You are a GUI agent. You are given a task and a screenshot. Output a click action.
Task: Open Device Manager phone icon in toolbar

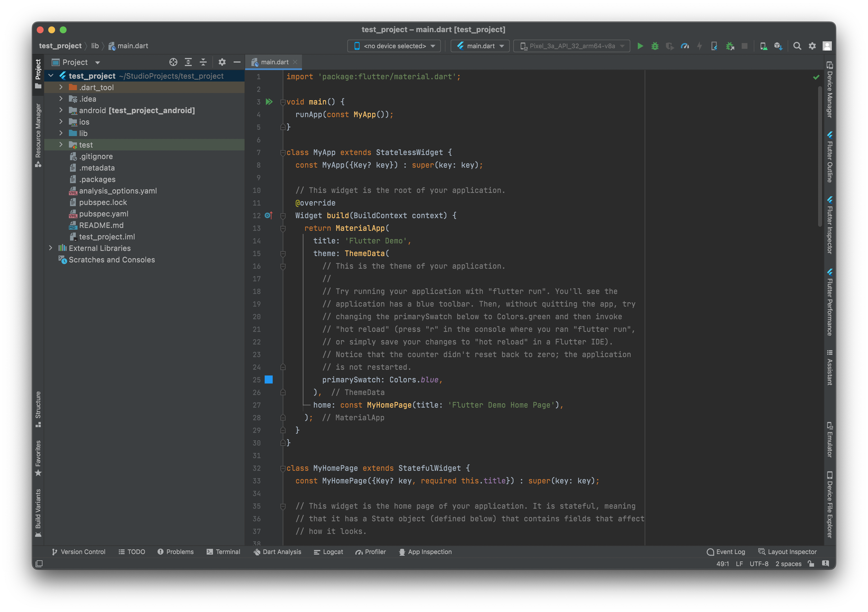pos(763,46)
